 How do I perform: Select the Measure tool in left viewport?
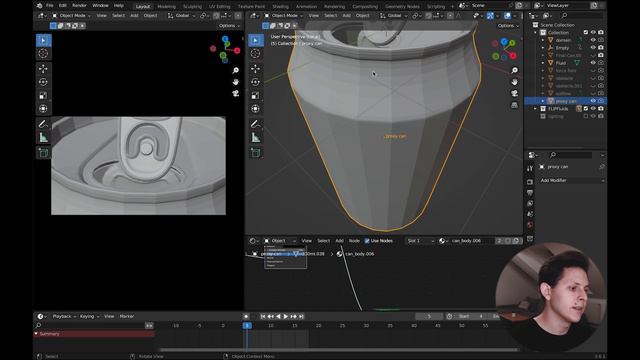click(43, 138)
